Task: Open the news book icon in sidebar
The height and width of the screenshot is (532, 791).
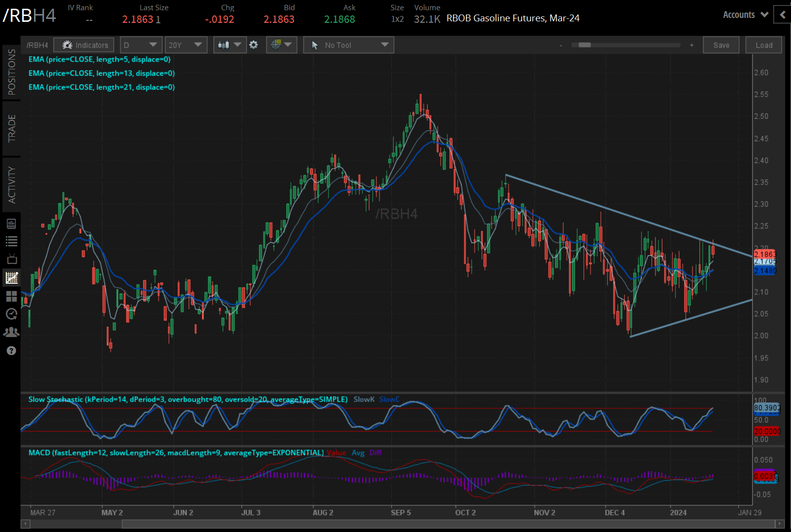Action: tap(12, 224)
